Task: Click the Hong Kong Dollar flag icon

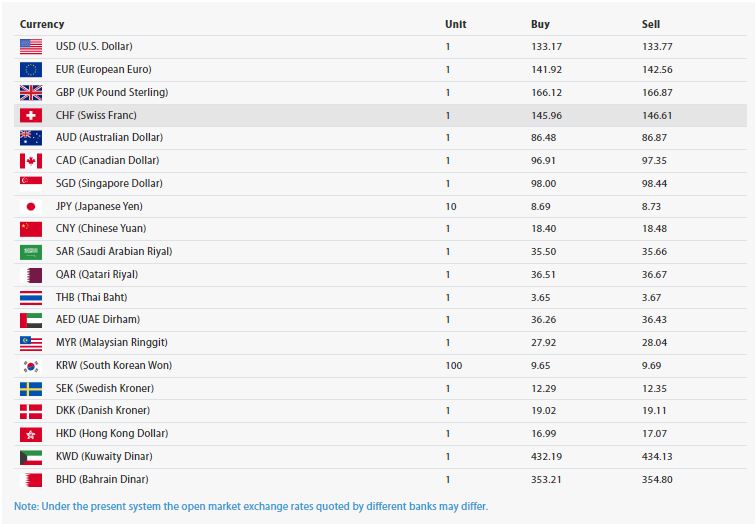Action: click(30, 434)
